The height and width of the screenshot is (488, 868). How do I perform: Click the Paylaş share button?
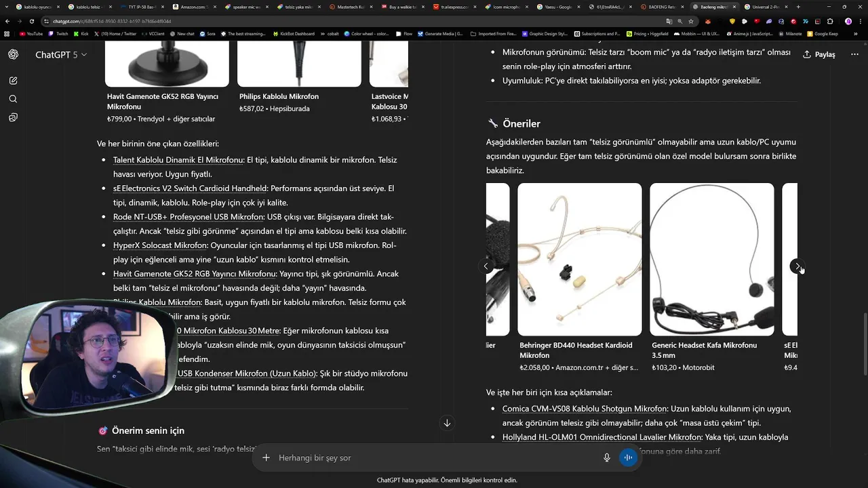point(819,54)
